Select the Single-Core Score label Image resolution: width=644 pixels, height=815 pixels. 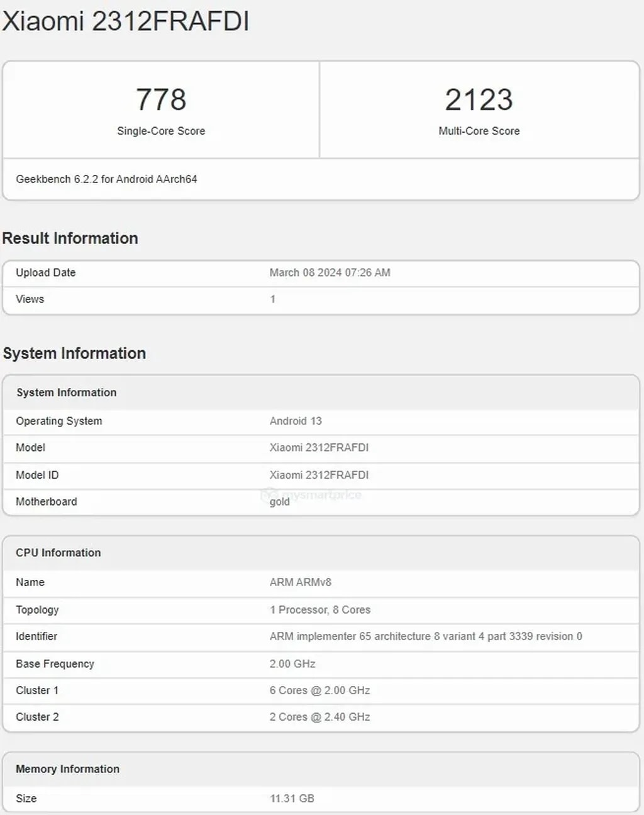point(161,131)
